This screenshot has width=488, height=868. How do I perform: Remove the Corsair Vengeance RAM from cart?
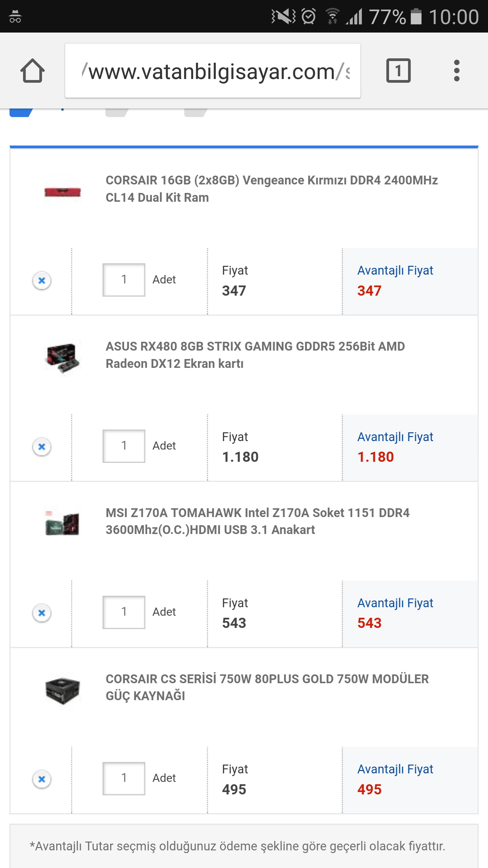point(42,280)
